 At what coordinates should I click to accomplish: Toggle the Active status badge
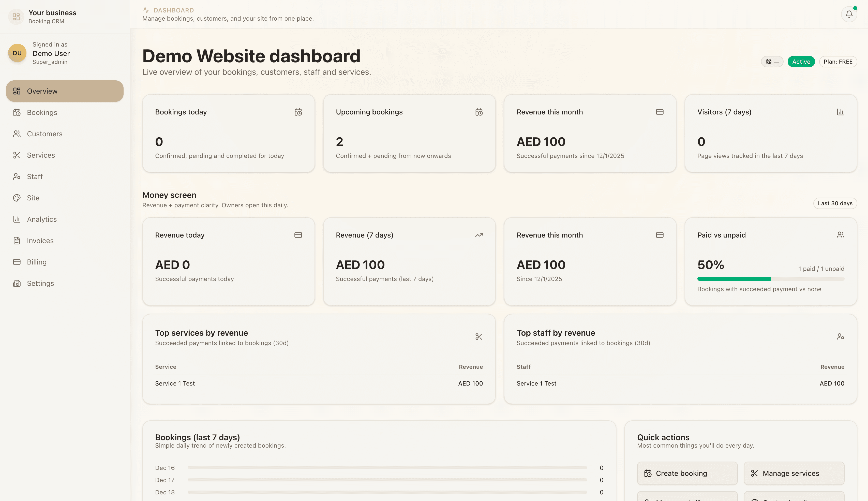click(x=801, y=62)
